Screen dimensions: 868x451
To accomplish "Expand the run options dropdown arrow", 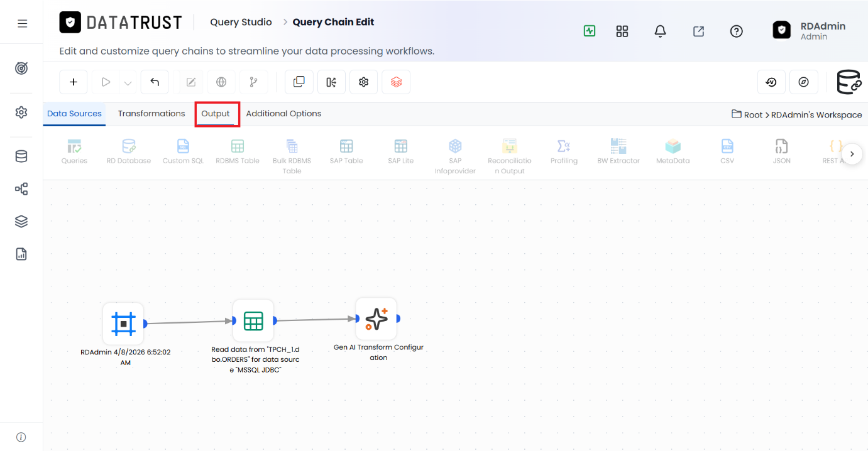I will point(128,82).
